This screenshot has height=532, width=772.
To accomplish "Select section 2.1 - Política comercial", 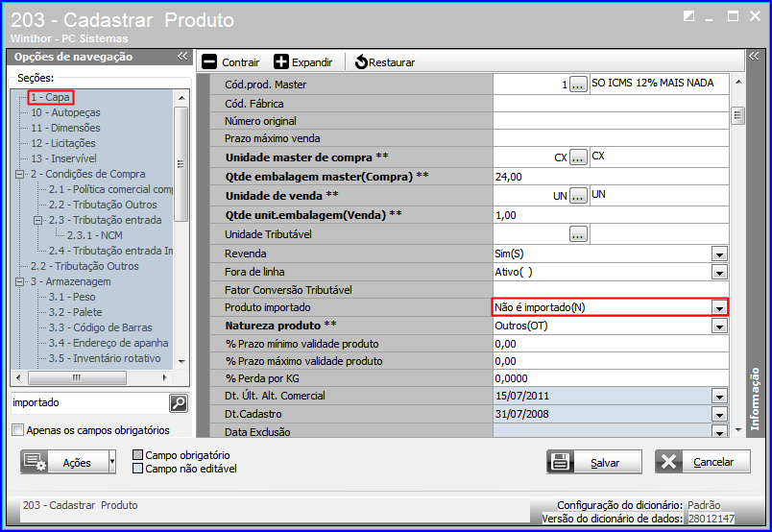I will point(110,189).
